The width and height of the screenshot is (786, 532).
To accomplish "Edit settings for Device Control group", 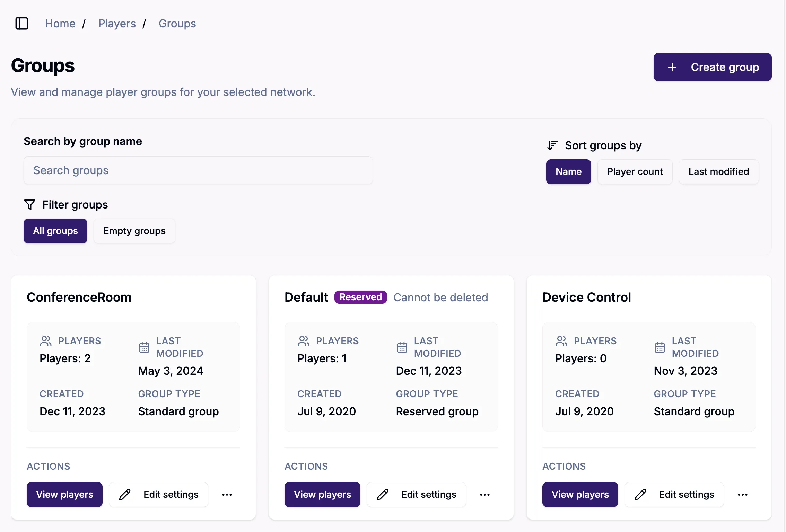I will tap(674, 495).
